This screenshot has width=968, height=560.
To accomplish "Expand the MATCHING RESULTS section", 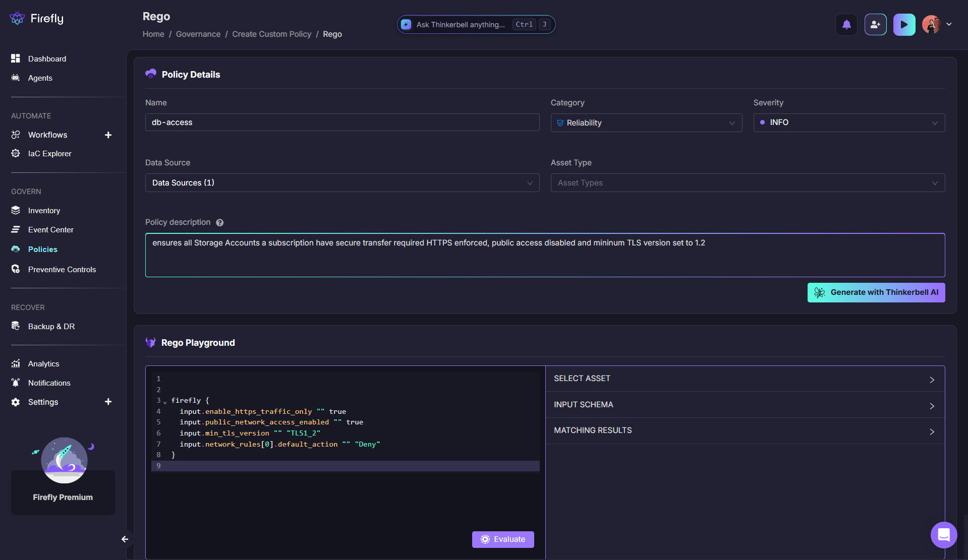I will [x=745, y=430].
